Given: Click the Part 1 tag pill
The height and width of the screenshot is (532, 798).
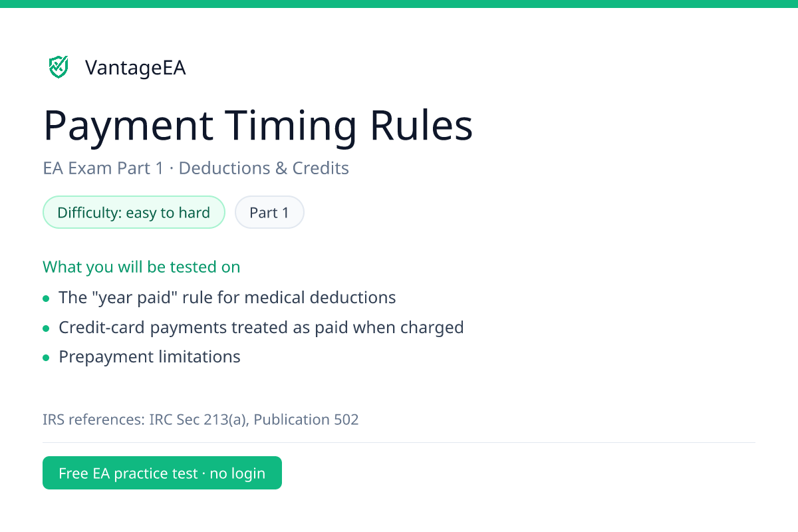Looking at the screenshot, I should [x=269, y=213].
